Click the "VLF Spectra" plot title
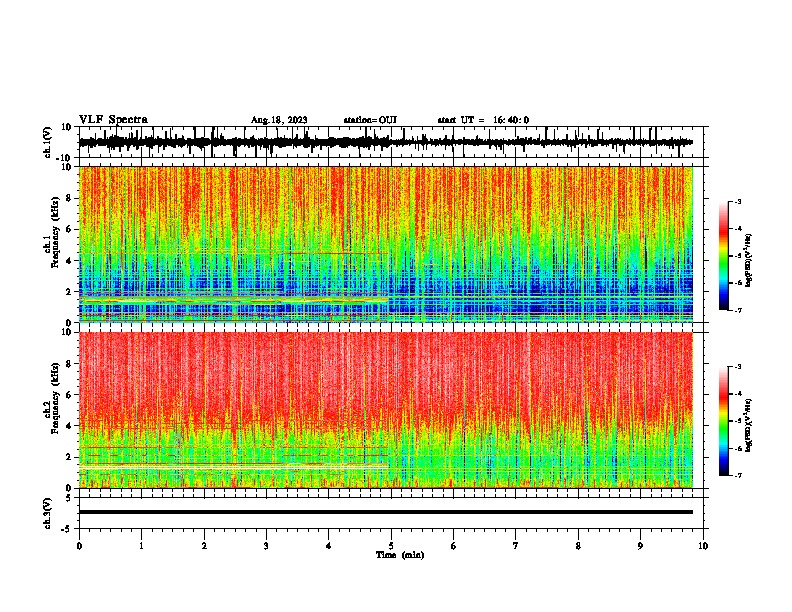The image size is (792, 612). 113,120
